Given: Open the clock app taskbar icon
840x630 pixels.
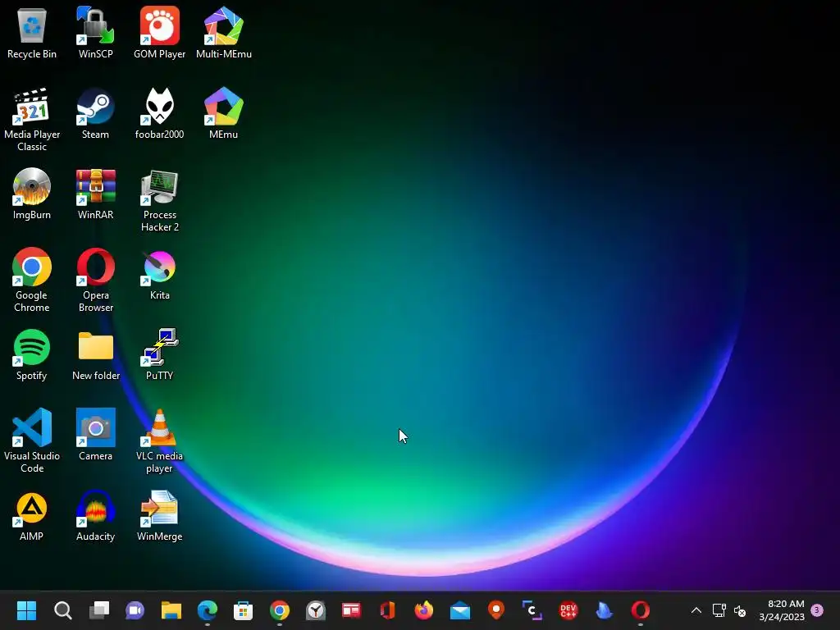Looking at the screenshot, I should (316, 610).
